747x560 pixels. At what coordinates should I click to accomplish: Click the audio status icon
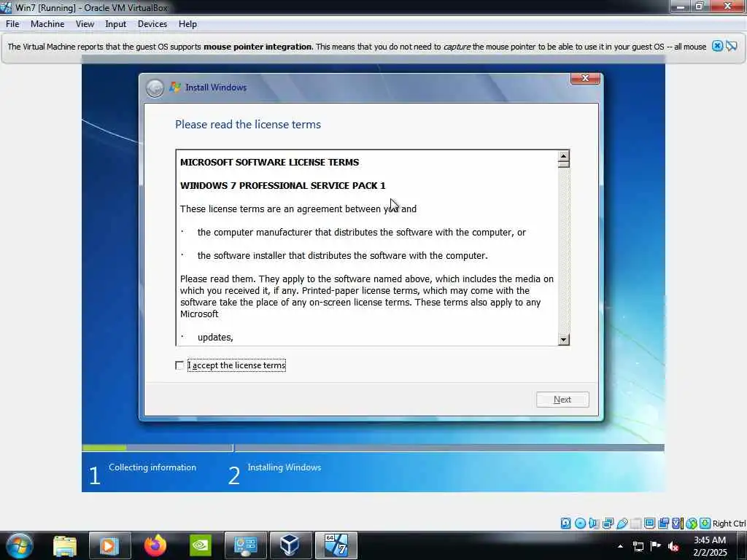point(594,524)
